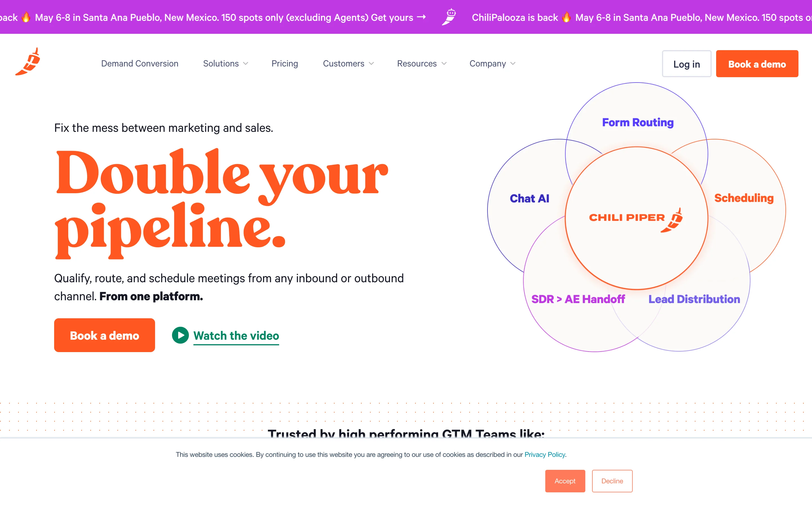
Task: Click the arrow after 'Get yours' in banner
Action: (421, 17)
